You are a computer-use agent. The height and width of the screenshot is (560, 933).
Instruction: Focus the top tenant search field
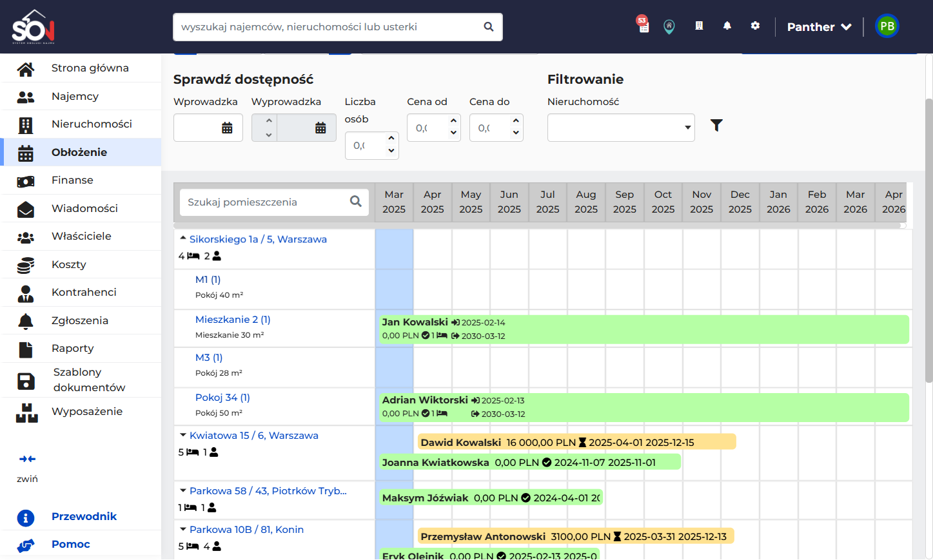(329, 27)
